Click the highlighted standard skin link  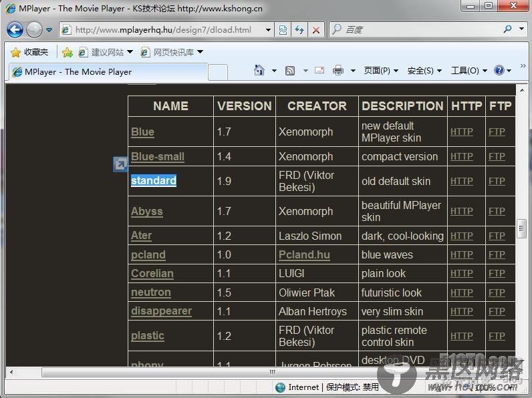(x=154, y=181)
